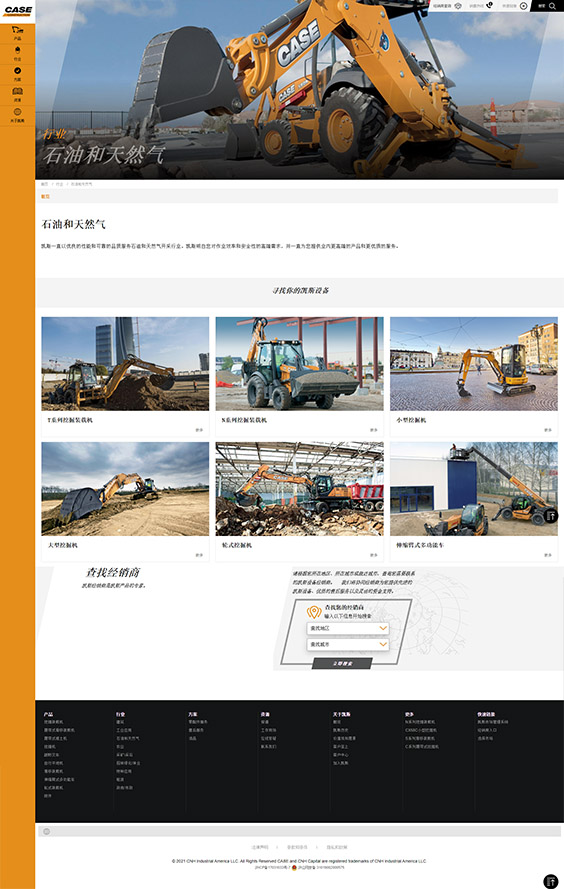The height and width of the screenshot is (889, 564).
Task: Click the footer 快速链接 column heading
Action: click(486, 714)
